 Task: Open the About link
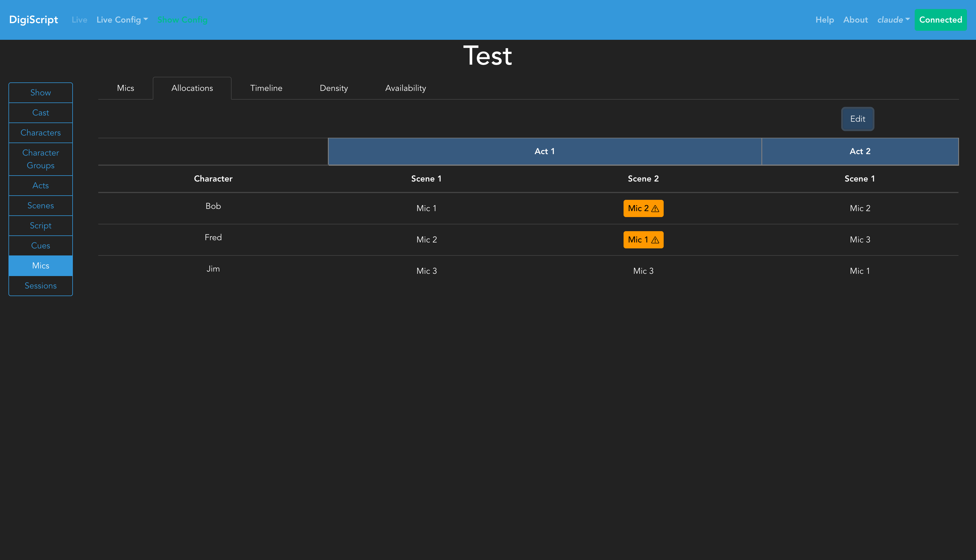point(855,19)
